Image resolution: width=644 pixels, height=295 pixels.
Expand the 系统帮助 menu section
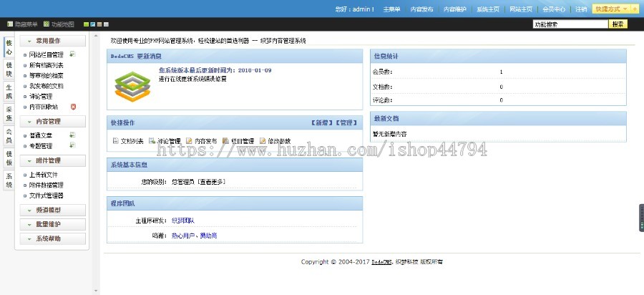53,238
